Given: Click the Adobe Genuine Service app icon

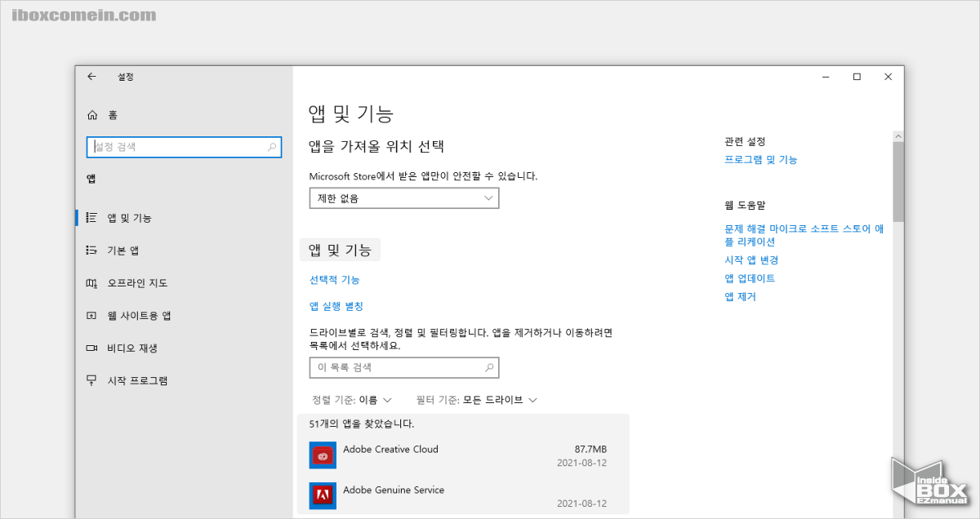Looking at the screenshot, I should coord(322,496).
